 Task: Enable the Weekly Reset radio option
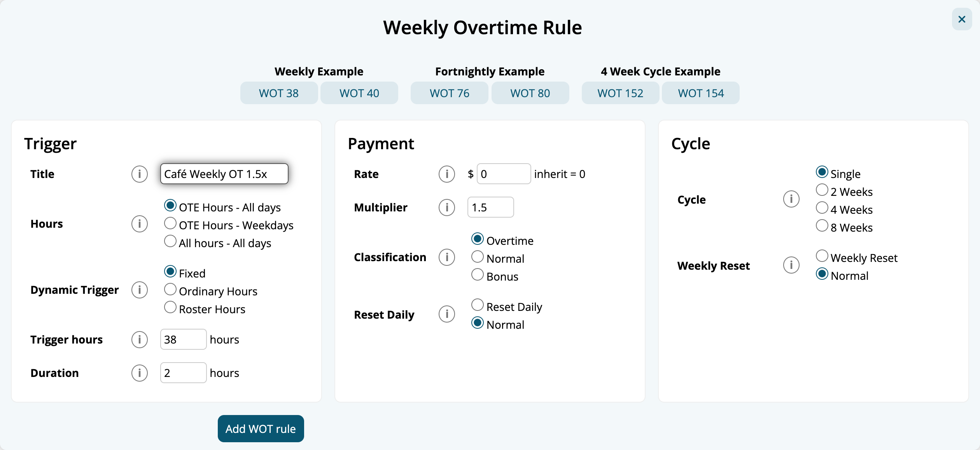pyautogui.click(x=822, y=256)
